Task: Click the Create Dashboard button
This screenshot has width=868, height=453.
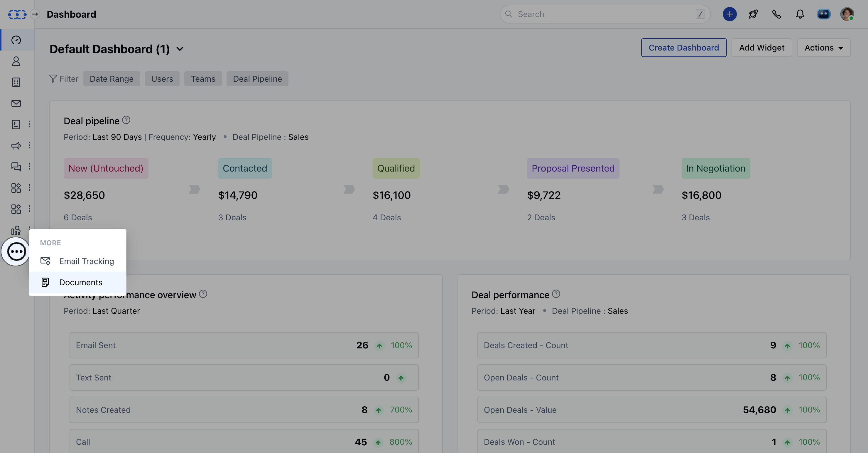Action: click(684, 48)
